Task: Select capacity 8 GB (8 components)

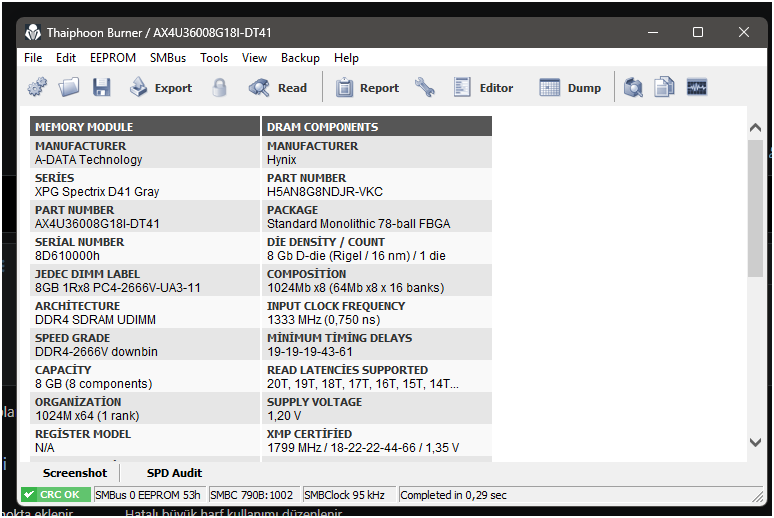Action: click(93, 384)
